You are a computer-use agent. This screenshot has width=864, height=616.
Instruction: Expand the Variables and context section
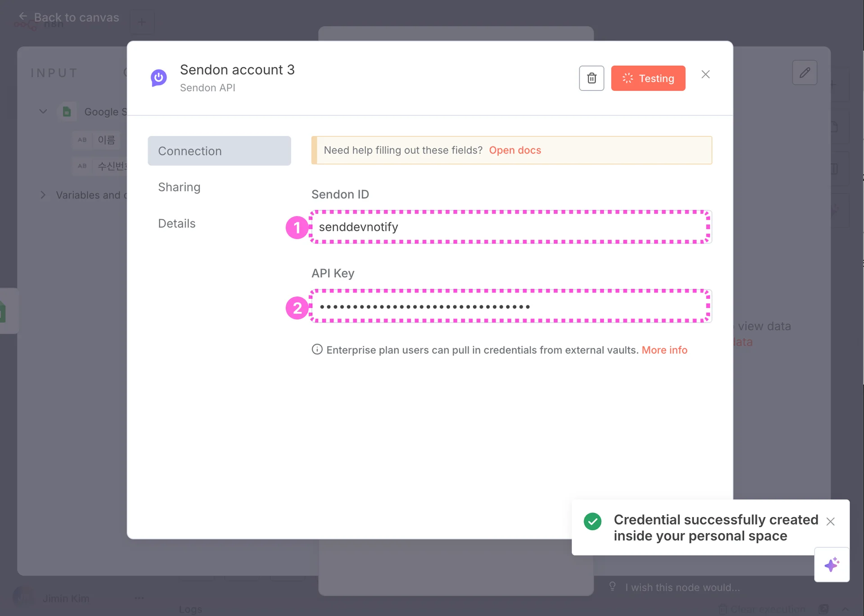tap(43, 195)
